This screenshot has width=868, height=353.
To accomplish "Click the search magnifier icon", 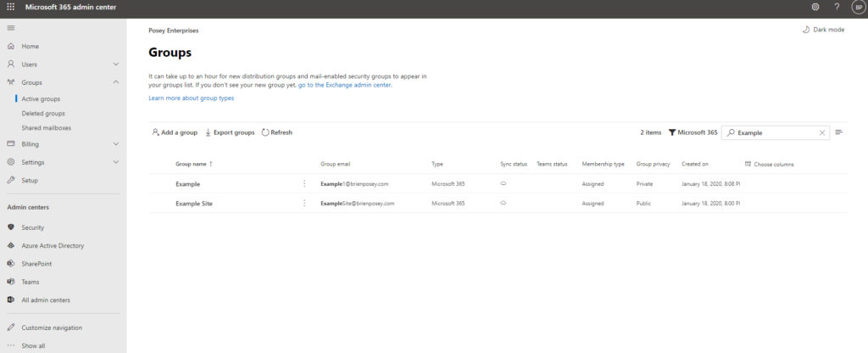I will pyautogui.click(x=732, y=132).
